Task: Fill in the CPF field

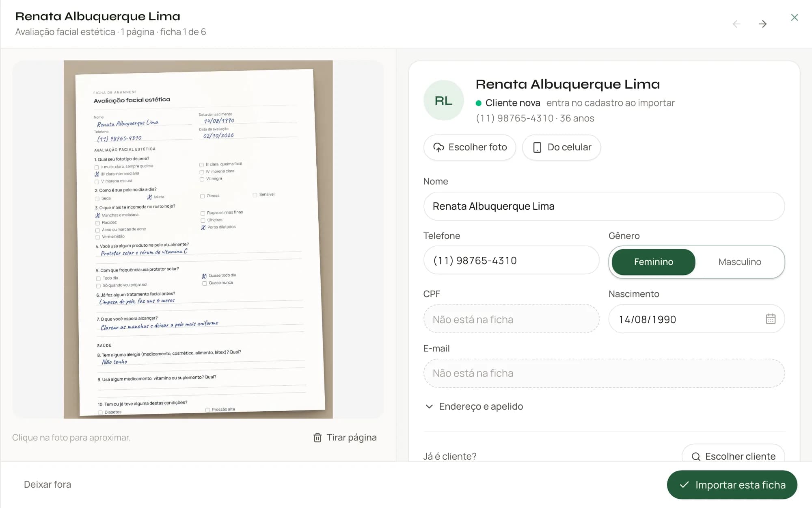Action: [x=511, y=319]
